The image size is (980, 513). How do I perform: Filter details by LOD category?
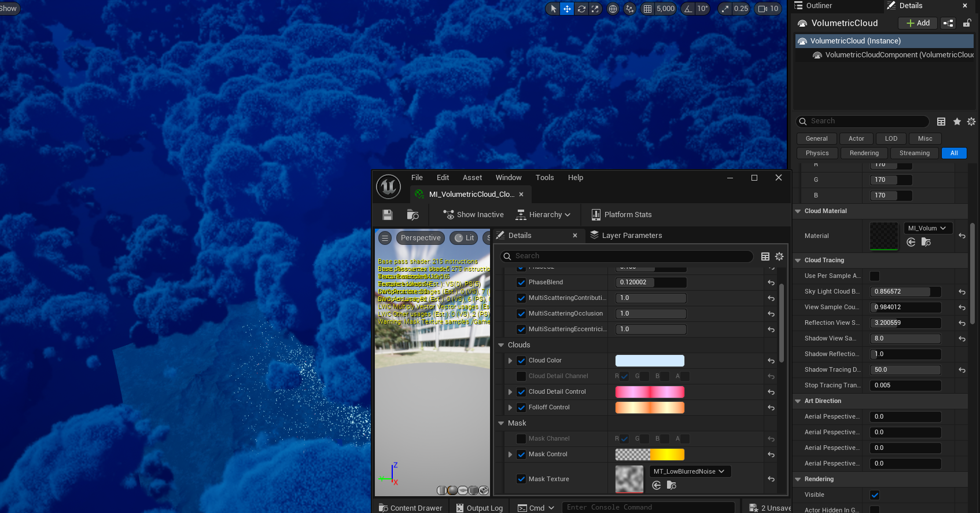coord(891,138)
